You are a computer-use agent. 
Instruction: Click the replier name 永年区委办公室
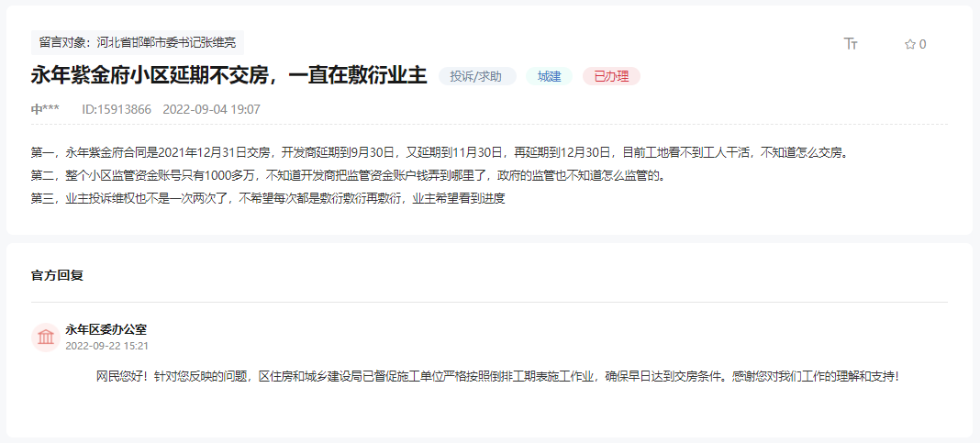tap(106, 329)
